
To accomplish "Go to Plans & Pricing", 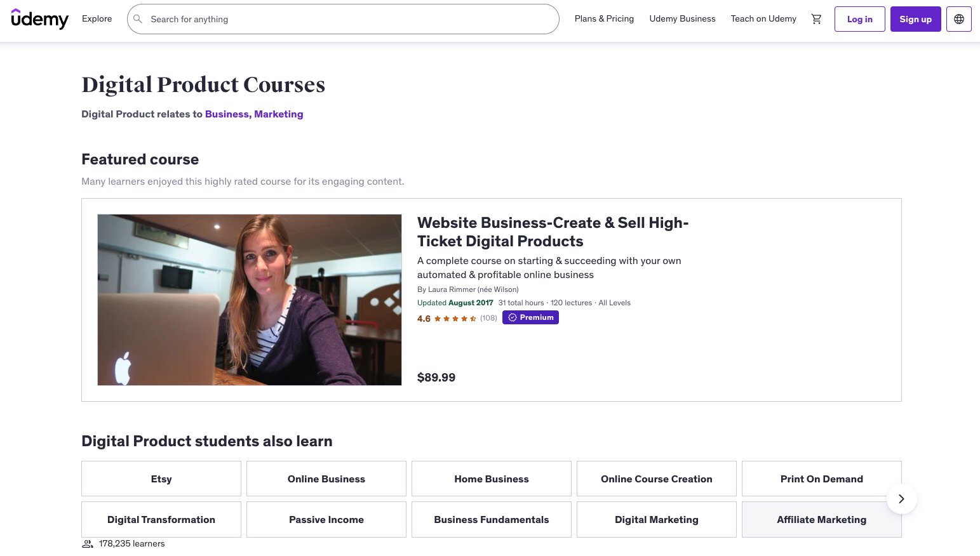I will click(x=604, y=19).
